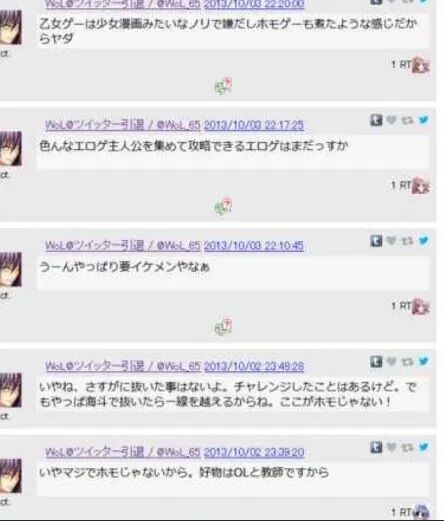Open timestamp link 2013/10/03 22:10:45

click(254, 246)
